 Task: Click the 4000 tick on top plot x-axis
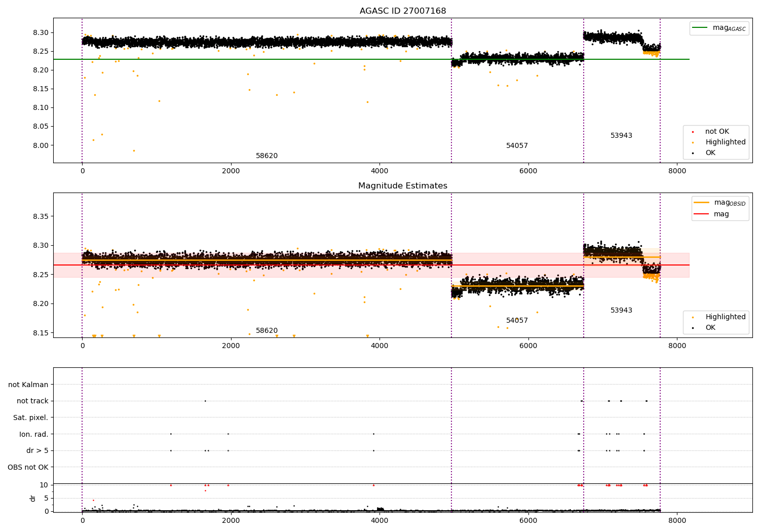pos(379,171)
